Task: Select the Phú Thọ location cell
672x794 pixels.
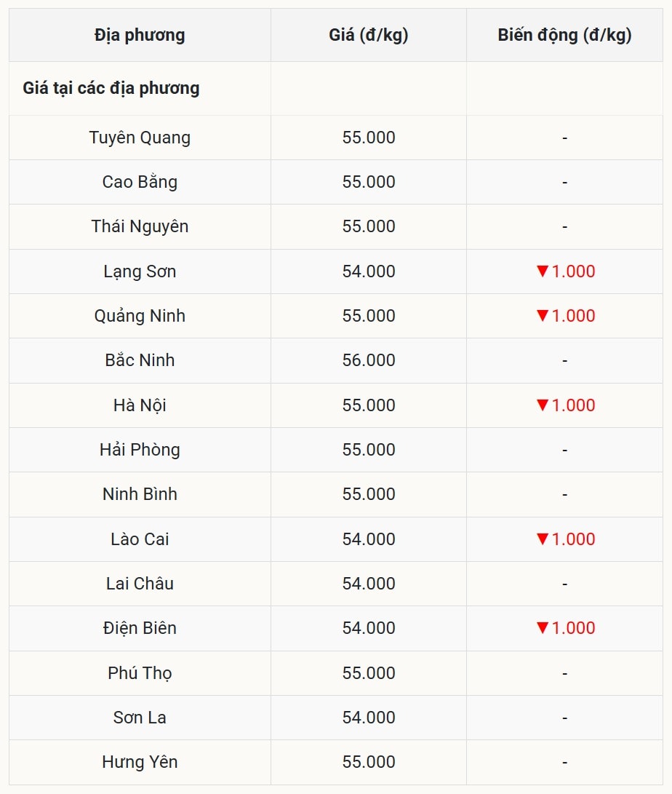Action: tap(140, 673)
